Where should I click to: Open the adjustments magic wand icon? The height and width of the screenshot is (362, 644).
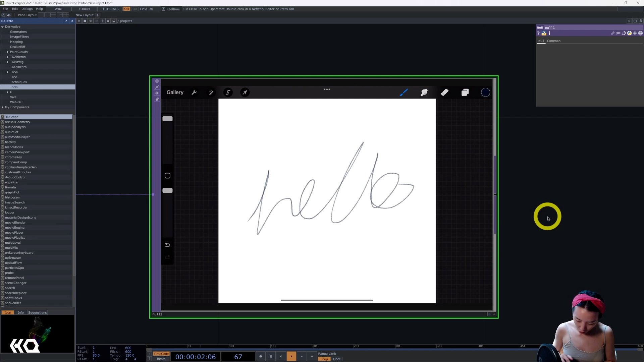211,93
